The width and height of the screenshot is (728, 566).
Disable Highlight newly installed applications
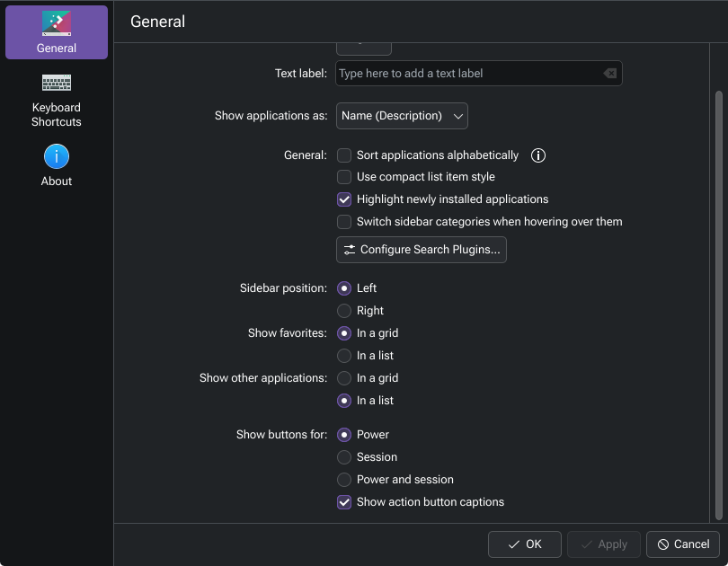[x=344, y=199]
